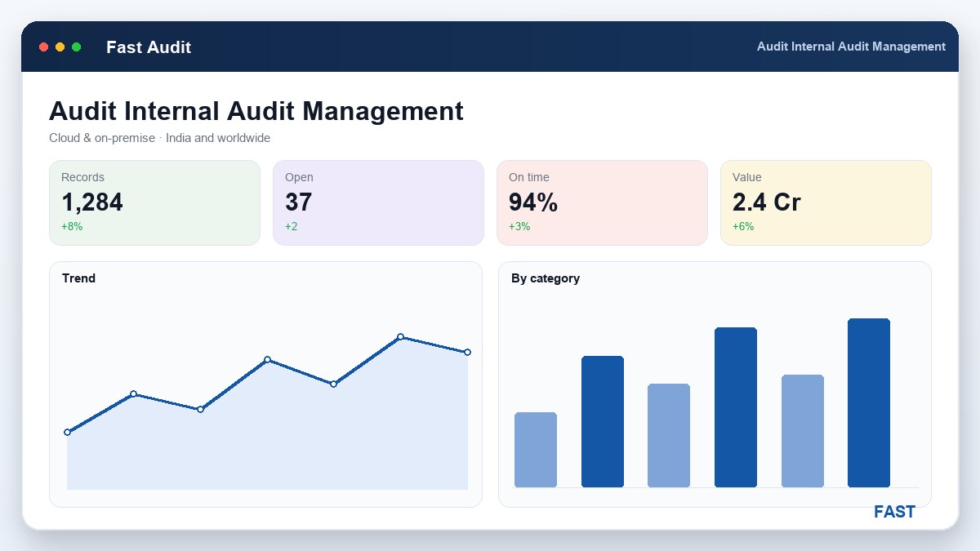
Task: Click the shortest bar in By category chart
Action: coord(536,450)
